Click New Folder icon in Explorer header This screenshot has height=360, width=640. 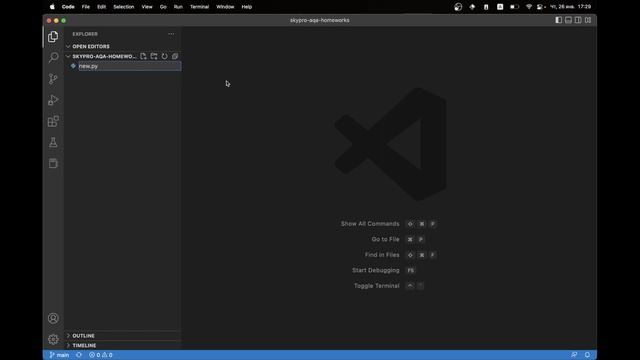pos(154,56)
